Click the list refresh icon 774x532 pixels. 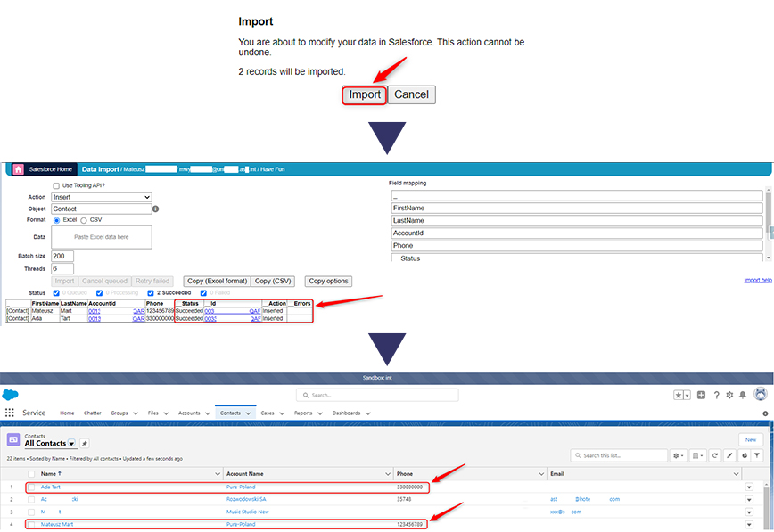click(x=713, y=455)
